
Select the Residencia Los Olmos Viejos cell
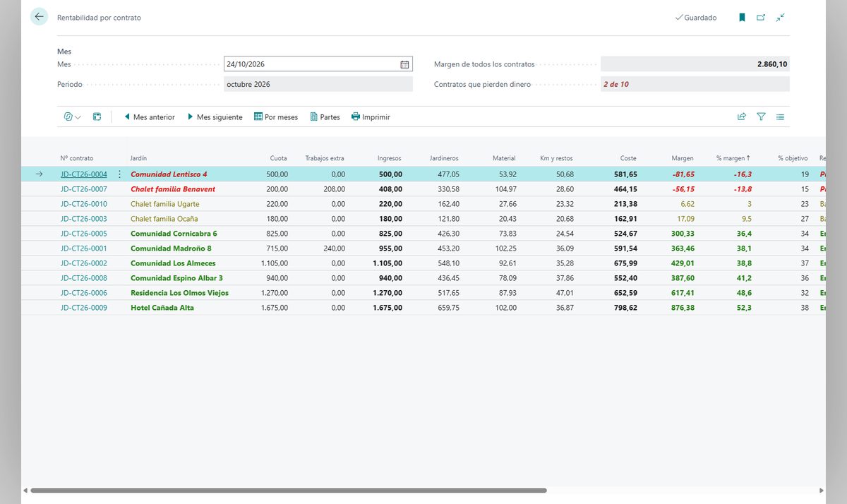(180, 293)
